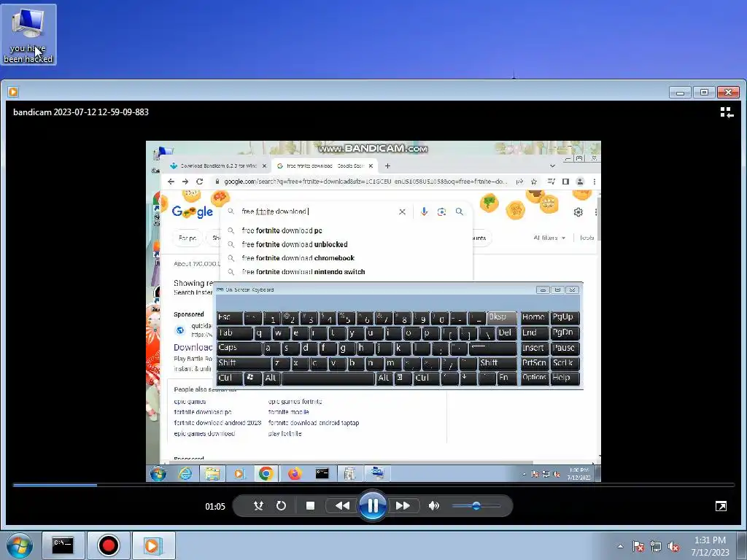The image size is (747, 560).
Task: Click the Previous rewind button
Action: 342,506
